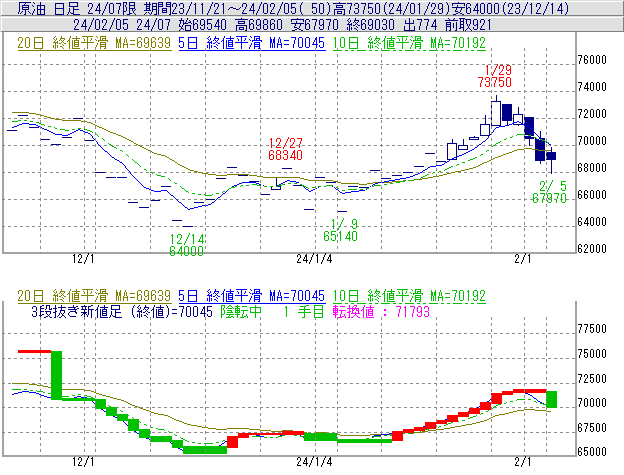Click the red line segment near 75000 in lower chart

tap(35, 351)
